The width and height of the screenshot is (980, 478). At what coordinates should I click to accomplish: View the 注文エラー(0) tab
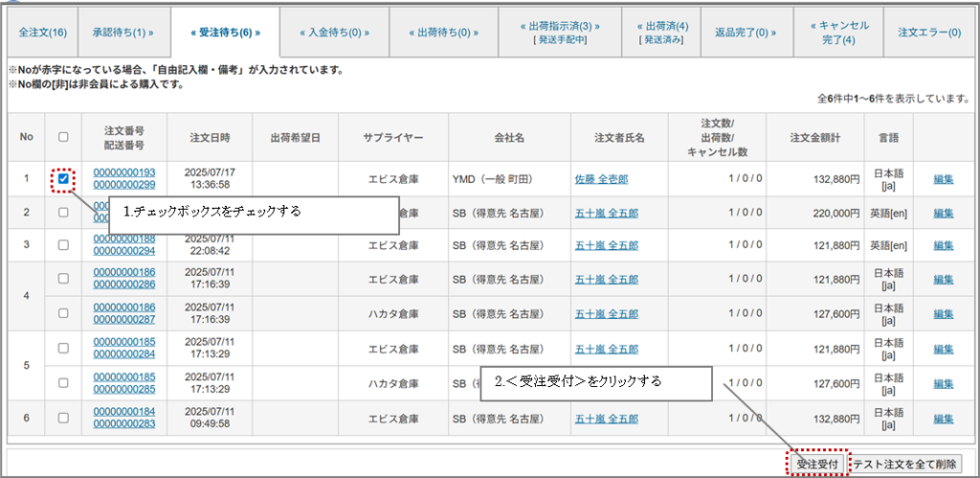point(928,32)
